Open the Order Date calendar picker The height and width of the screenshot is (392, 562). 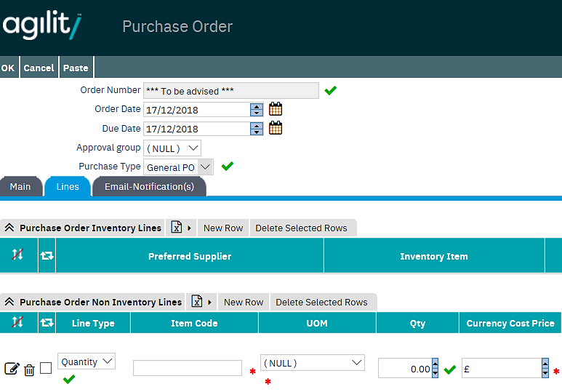[276, 110]
